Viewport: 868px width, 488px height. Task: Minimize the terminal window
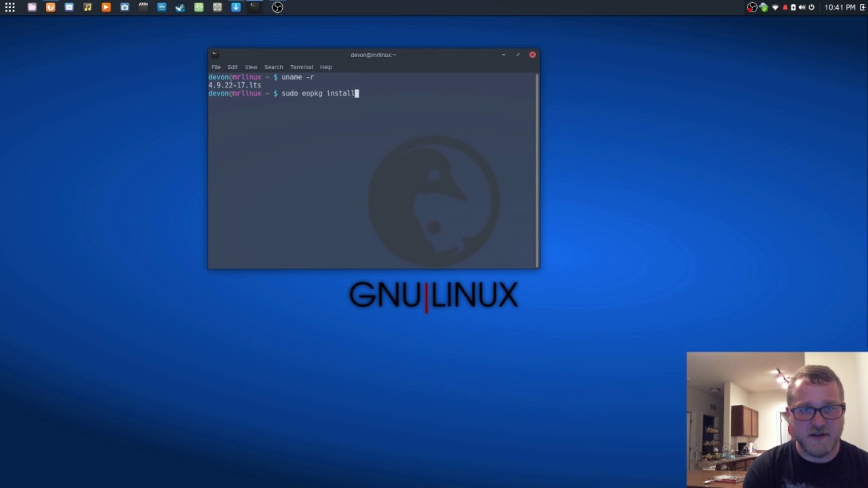[x=503, y=55]
